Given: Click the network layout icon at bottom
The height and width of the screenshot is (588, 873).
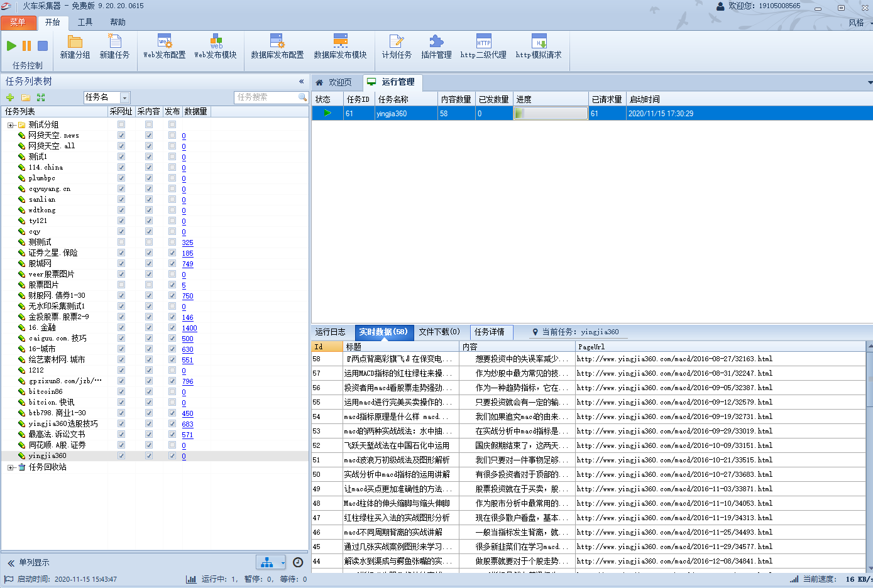Looking at the screenshot, I should coord(267,562).
